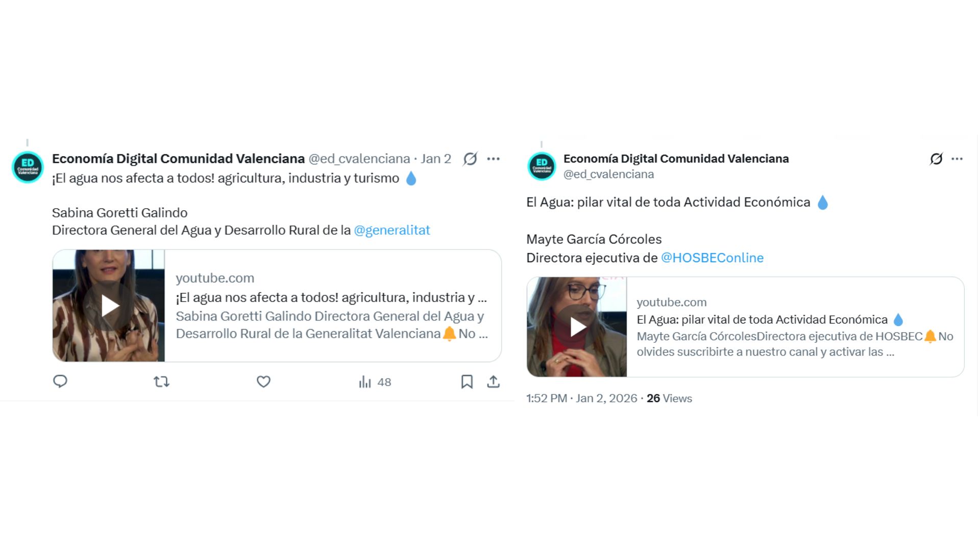Play the Mayte García Córcoles video
Screen dimensions: 980x551
pyautogui.click(x=577, y=327)
